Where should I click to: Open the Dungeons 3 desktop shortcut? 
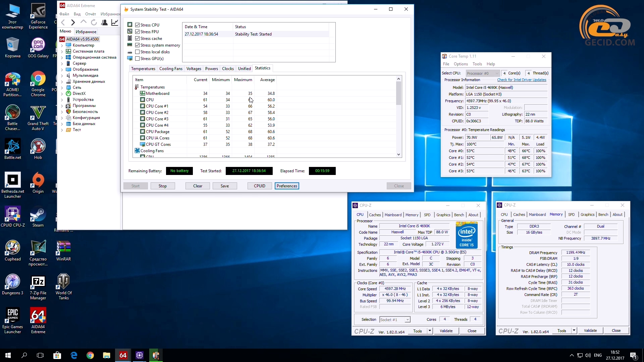pos(12,285)
